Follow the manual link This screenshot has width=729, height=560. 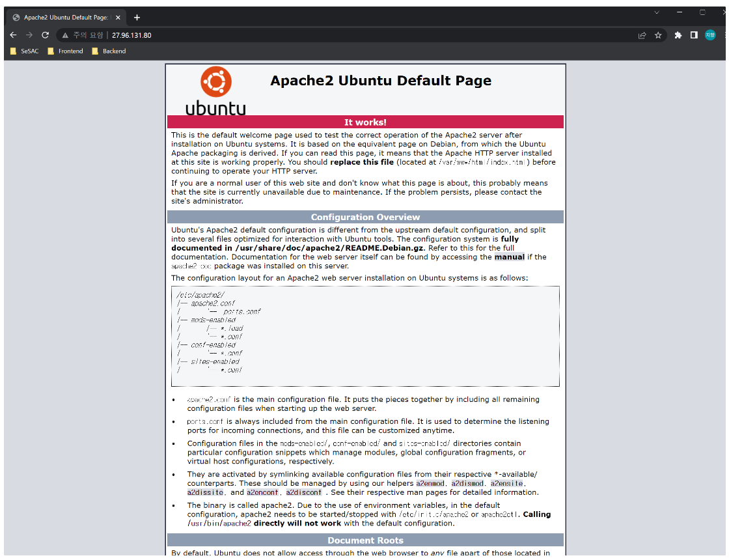pyautogui.click(x=509, y=257)
